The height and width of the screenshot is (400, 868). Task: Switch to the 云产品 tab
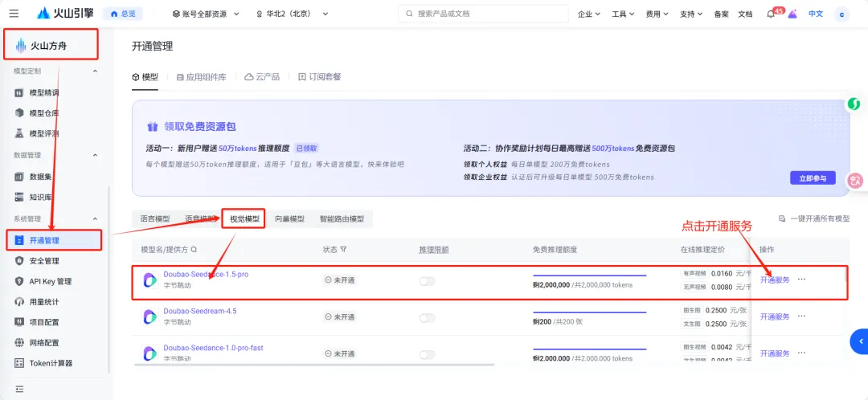pyautogui.click(x=262, y=77)
